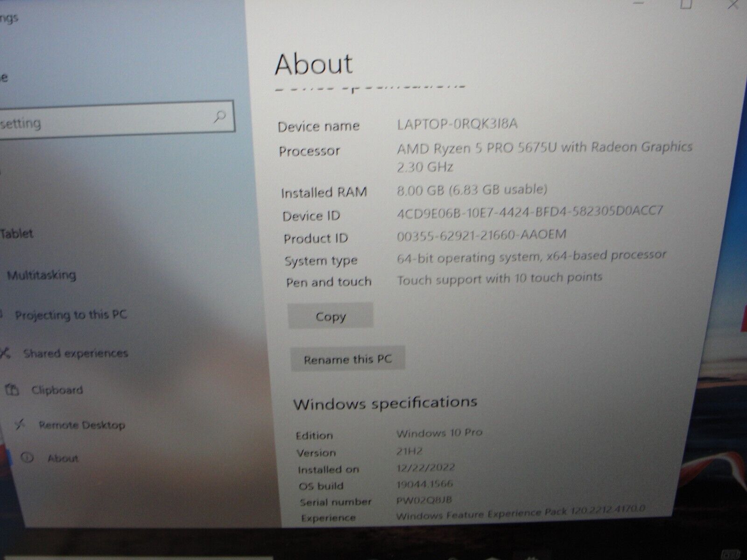This screenshot has height=560, width=747.
Task: Click the About info icon in sidebar
Action: [x=27, y=458]
